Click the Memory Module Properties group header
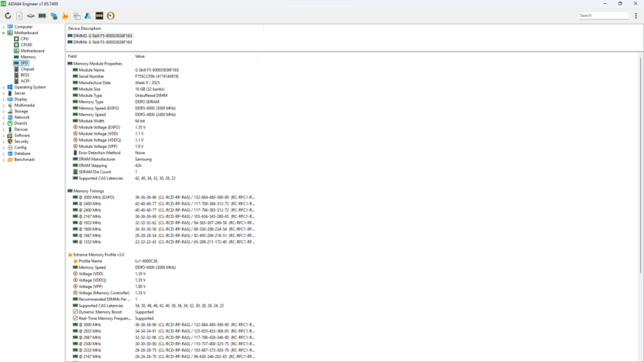644x362 pixels. tap(95, 64)
